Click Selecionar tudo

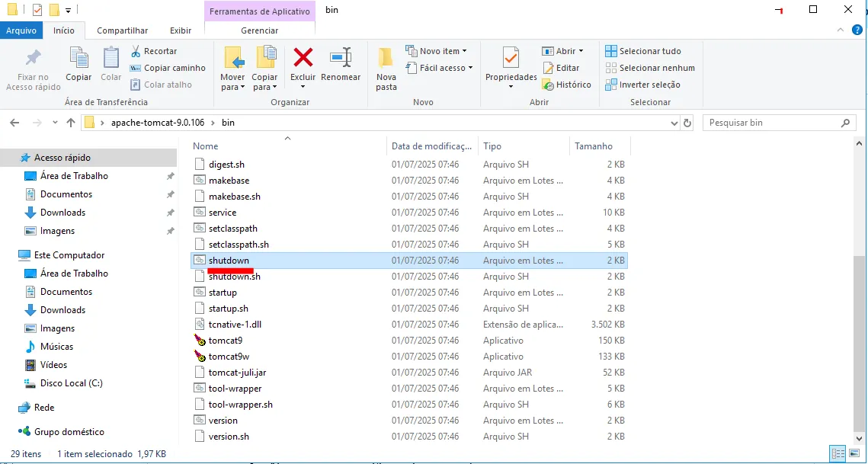tap(643, 51)
